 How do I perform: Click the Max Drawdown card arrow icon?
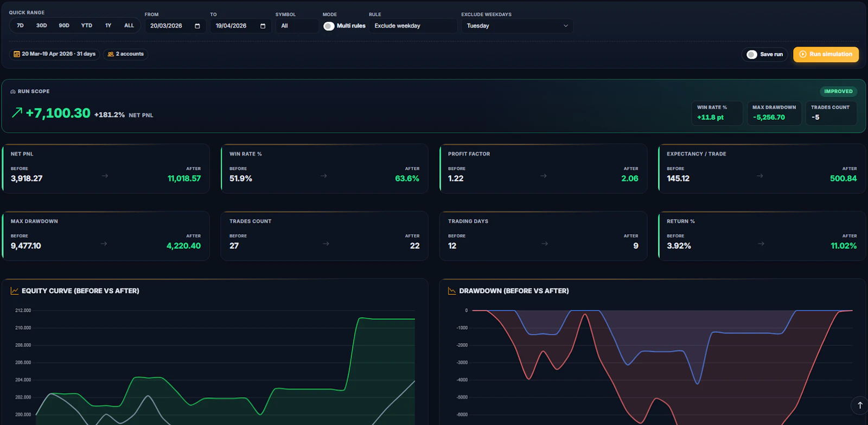(104, 244)
